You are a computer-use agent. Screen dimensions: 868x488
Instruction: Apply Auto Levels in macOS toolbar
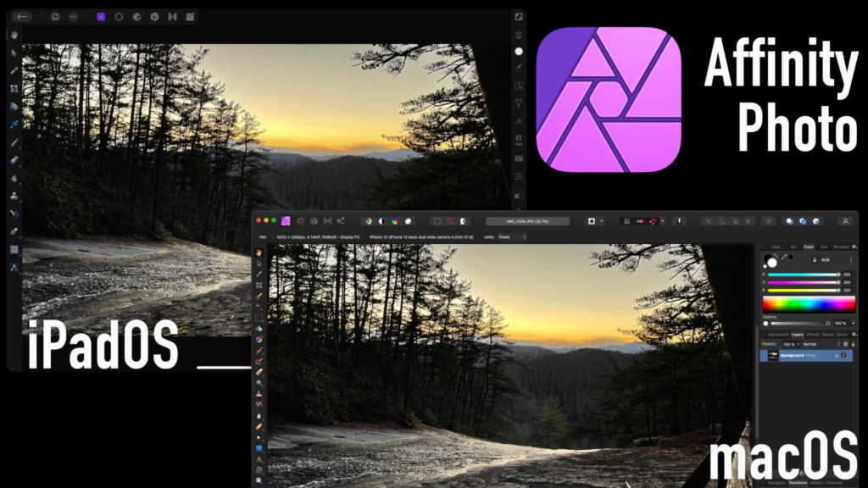368,221
